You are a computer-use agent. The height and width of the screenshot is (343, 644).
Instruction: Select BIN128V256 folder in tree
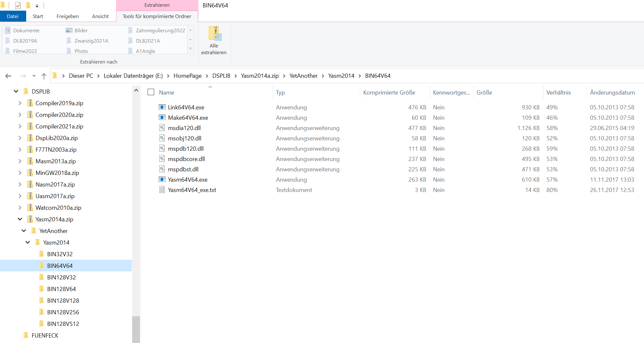click(x=63, y=312)
